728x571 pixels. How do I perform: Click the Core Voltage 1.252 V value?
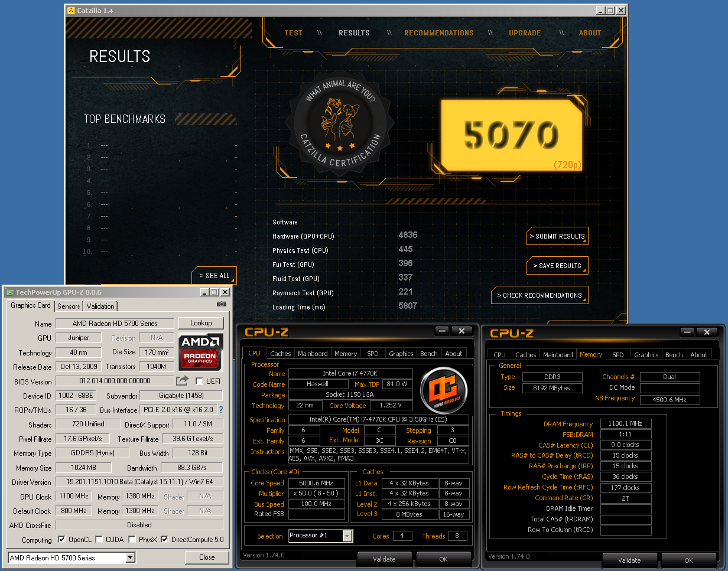pyautogui.click(x=391, y=406)
